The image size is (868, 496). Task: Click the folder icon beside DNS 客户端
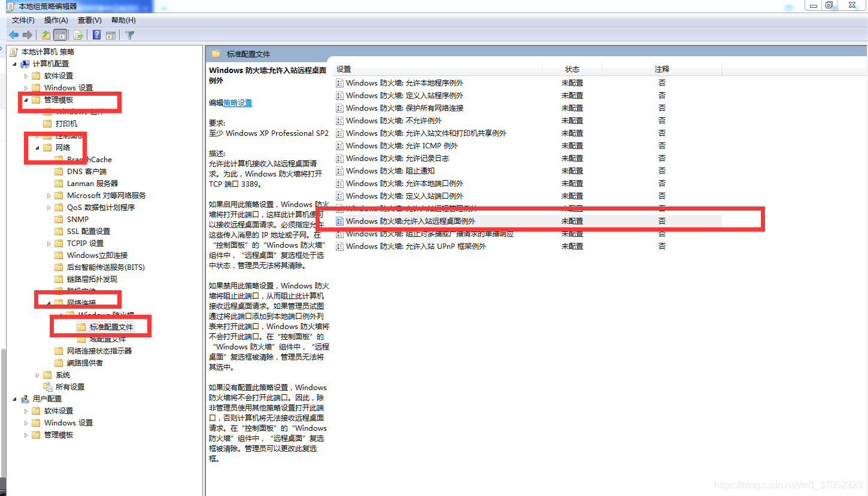click(x=59, y=171)
